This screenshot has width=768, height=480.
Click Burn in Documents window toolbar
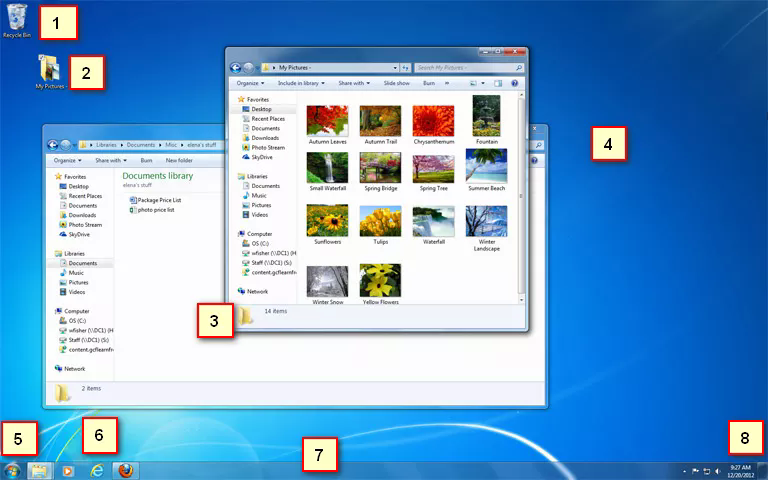tap(146, 161)
